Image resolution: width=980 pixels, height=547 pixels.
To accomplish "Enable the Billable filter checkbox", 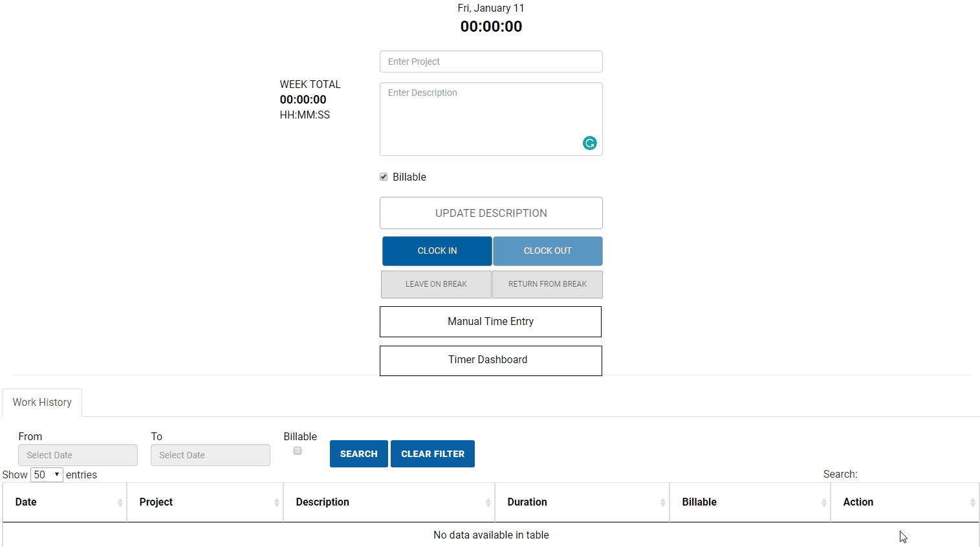I will coord(298,451).
